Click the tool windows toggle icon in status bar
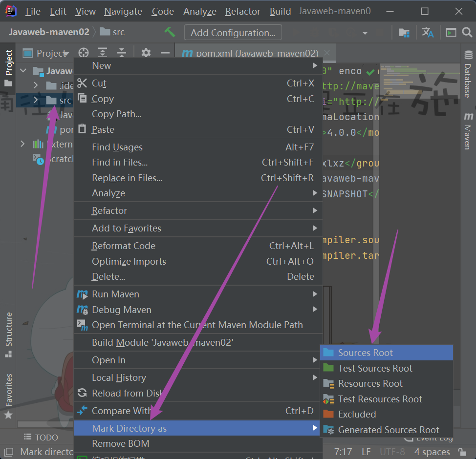 click(x=9, y=452)
